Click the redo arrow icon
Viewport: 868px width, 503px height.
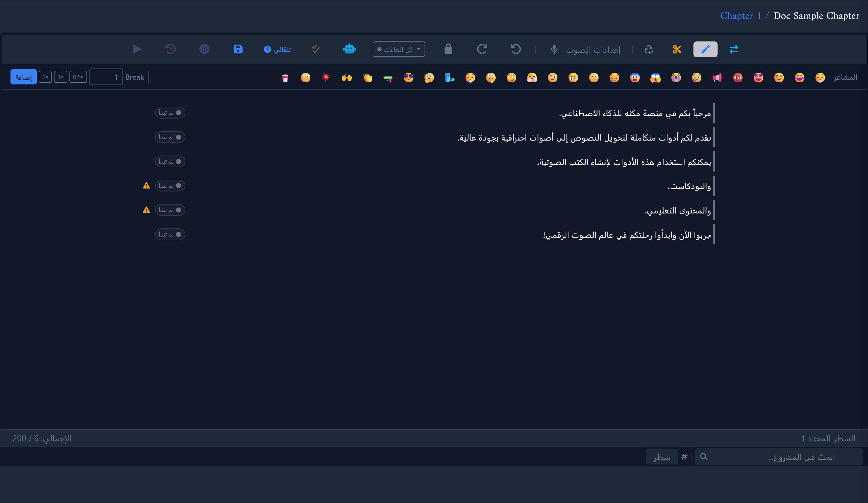coord(482,49)
